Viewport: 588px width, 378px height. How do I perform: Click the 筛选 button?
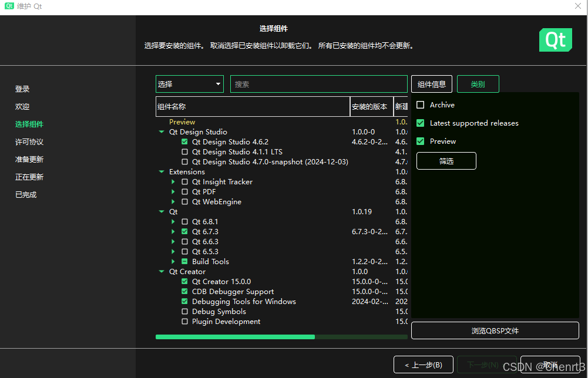[446, 160]
